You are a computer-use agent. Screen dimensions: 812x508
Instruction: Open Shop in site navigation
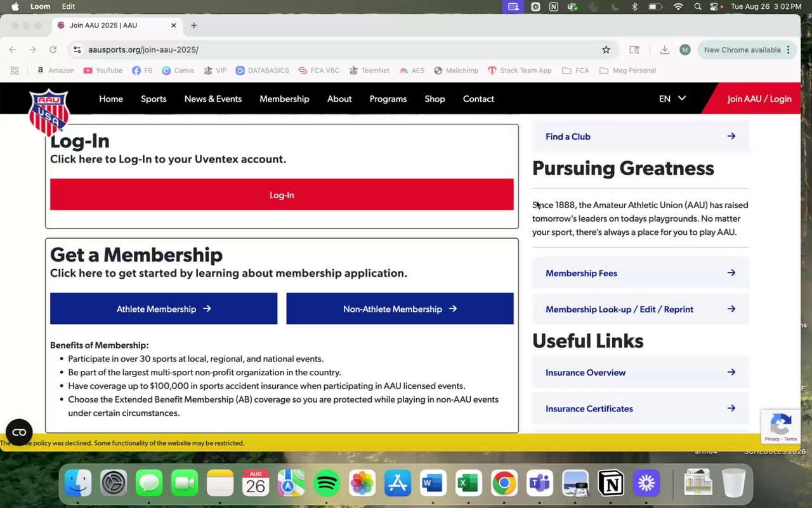(435, 98)
